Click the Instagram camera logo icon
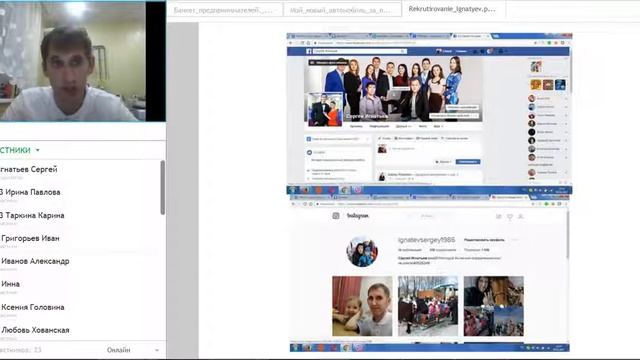640x360 pixels. pos(336,216)
